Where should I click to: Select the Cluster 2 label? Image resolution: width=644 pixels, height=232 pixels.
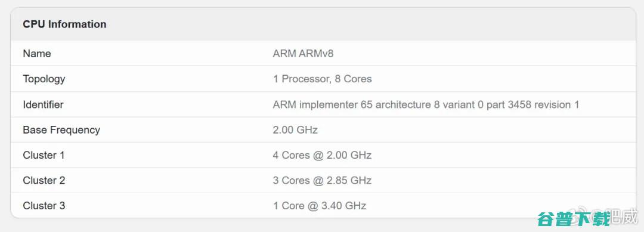[x=44, y=180]
